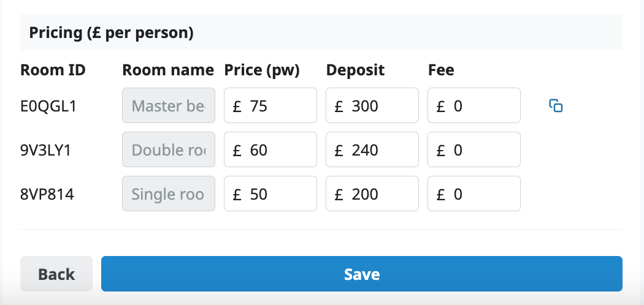Screen dimensions: 644x305
Task: Click the copy pricing icon beside first row
Action: (x=556, y=106)
